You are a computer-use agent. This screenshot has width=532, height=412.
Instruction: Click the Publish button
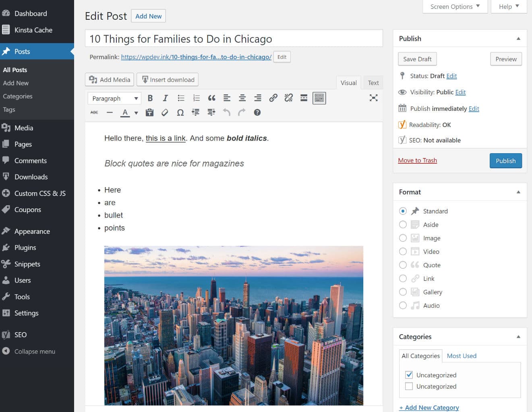pos(505,160)
